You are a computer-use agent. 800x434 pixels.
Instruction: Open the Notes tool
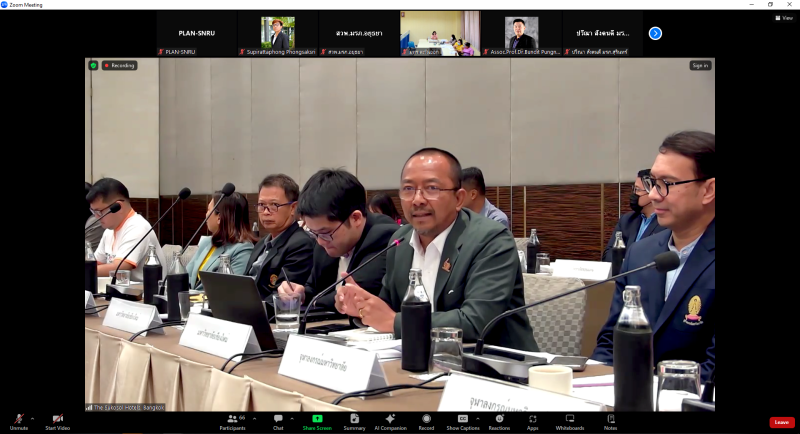(x=611, y=422)
